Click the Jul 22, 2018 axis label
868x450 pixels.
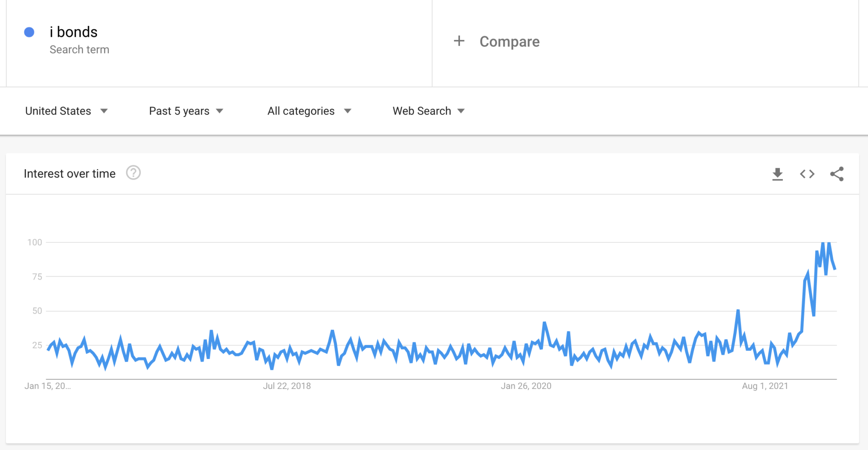coord(287,386)
